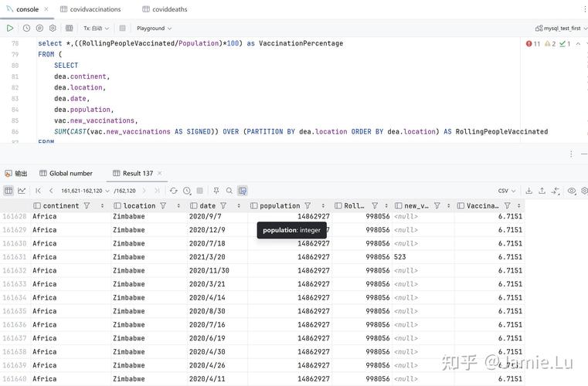Open population column sort menu
588x386 pixels.
pyautogui.click(x=323, y=206)
